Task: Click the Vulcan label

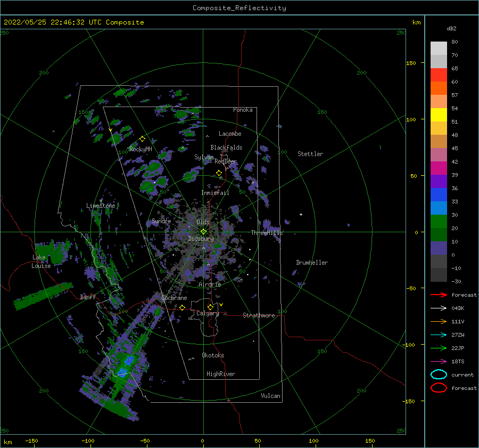Action: click(271, 396)
